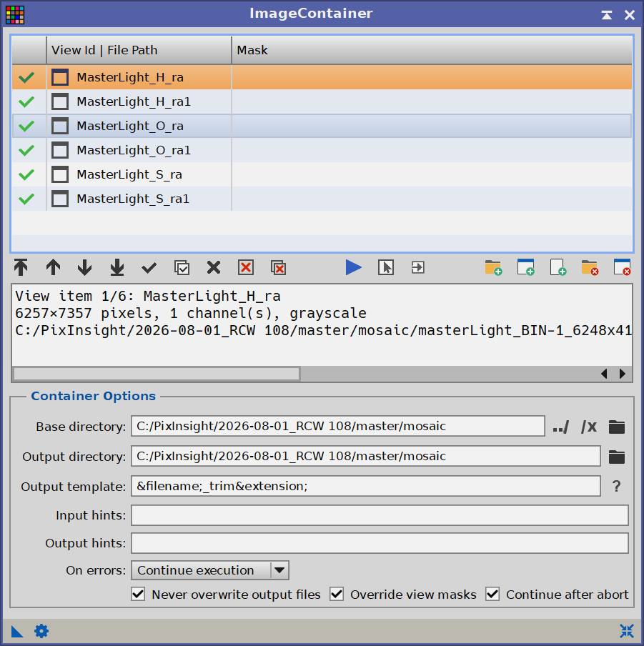This screenshot has height=646, width=644.
Task: Click the info panel horizontal scrollbar thumb
Action: (x=157, y=374)
